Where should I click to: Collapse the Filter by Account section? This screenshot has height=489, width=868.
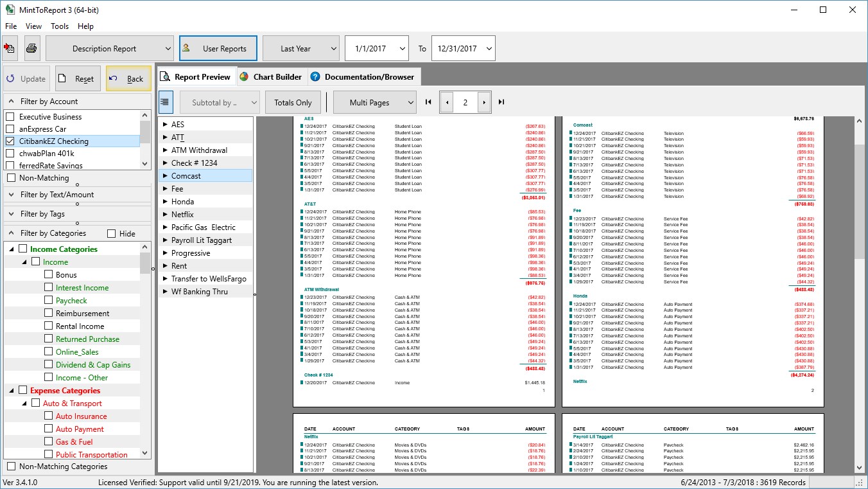pos(11,102)
